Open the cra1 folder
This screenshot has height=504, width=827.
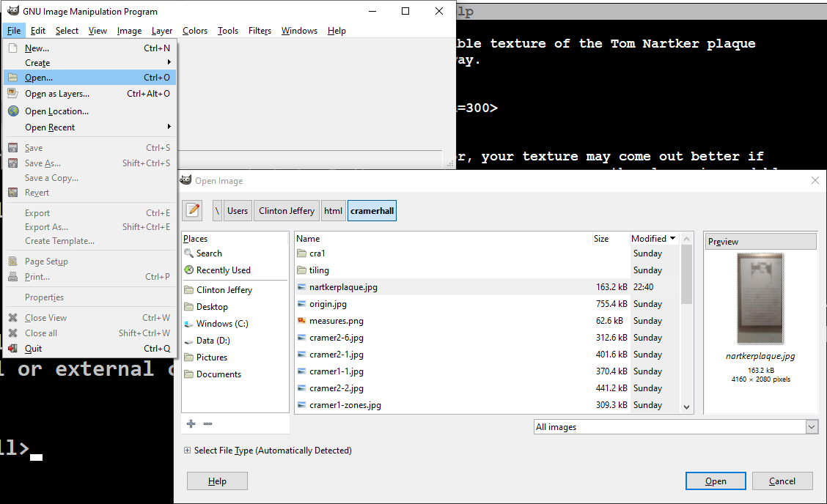317,253
